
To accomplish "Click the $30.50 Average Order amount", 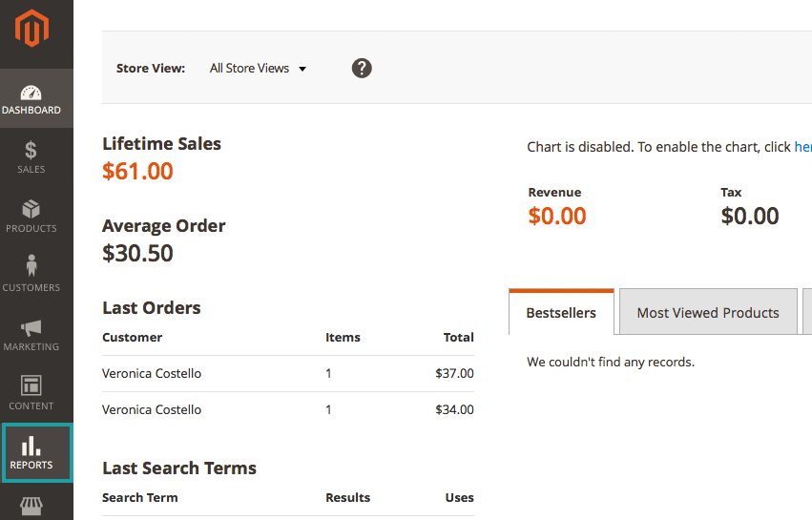I will pyautogui.click(x=137, y=254).
